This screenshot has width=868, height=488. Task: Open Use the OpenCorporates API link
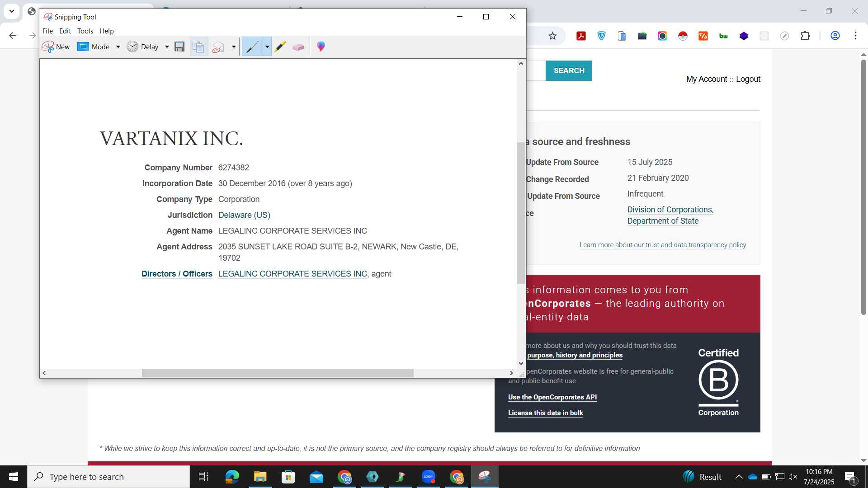552,397
